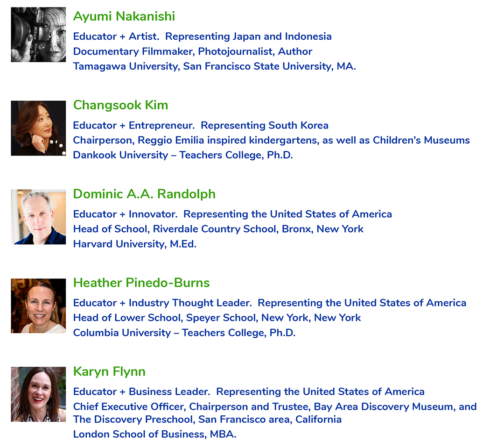The image size is (504, 448).
Task: Open the Changsook Kim name heading
Action: coord(120,105)
